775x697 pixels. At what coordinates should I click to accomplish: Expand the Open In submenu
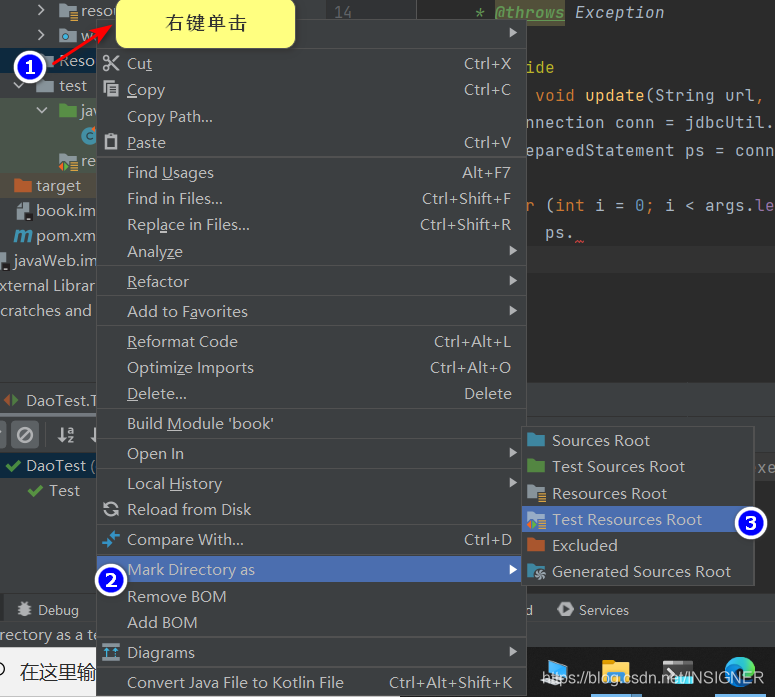311,454
